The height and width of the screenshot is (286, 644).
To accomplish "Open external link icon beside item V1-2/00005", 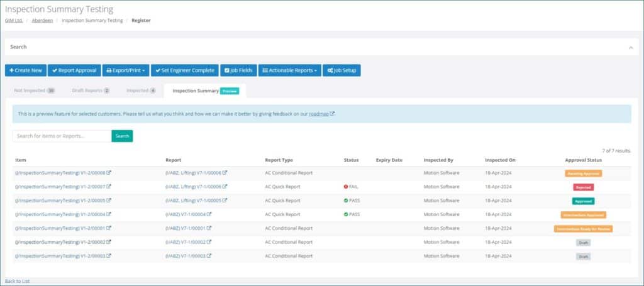I will [x=109, y=201].
